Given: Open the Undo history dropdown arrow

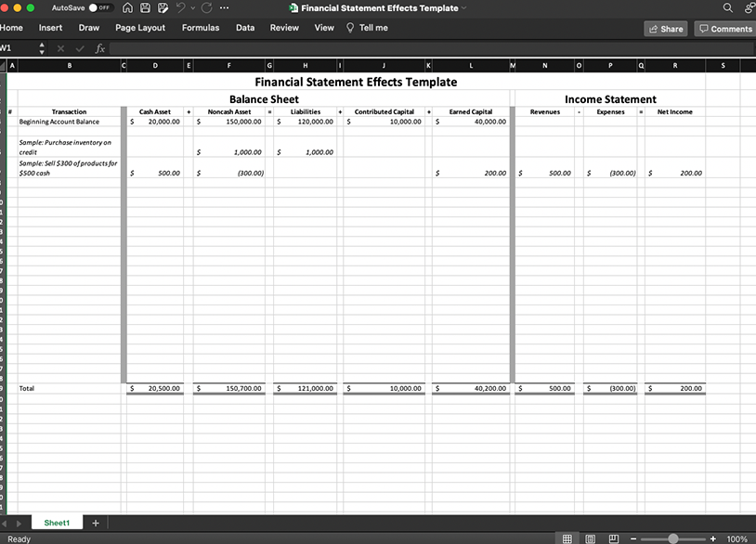Looking at the screenshot, I should 193,7.
